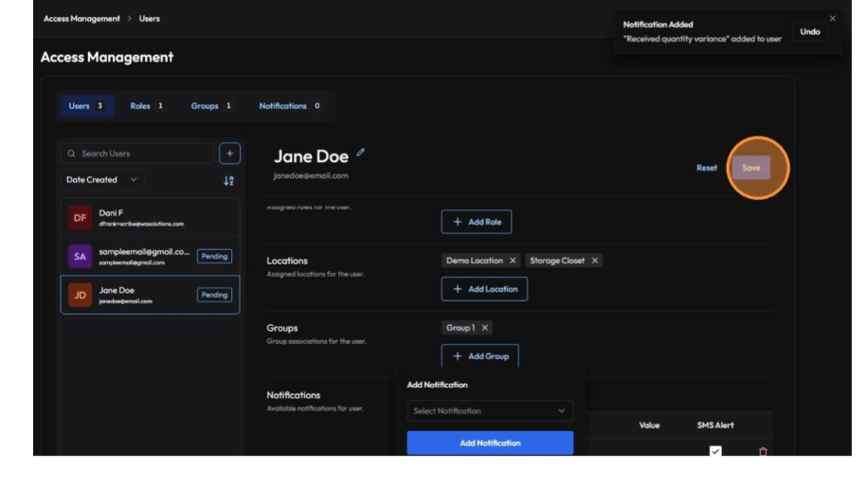The width and height of the screenshot is (868, 489).
Task: Select Jane Doe in the user list
Action: (150, 295)
